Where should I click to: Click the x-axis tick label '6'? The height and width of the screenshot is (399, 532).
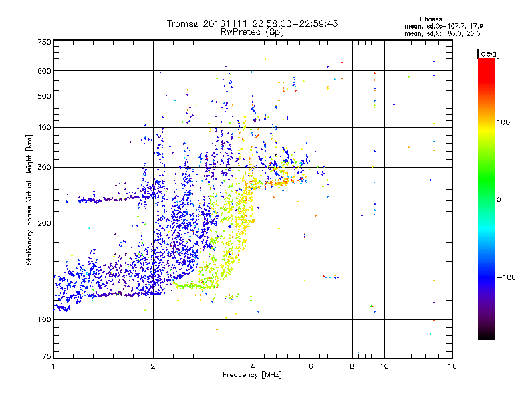tap(311, 366)
